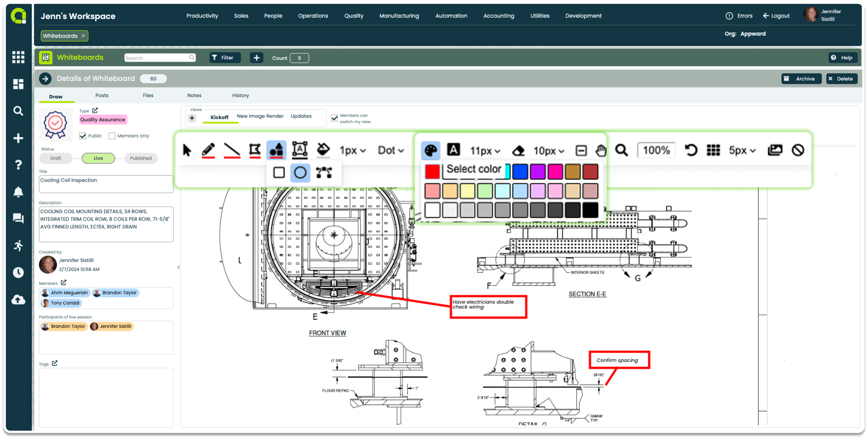
Task: Click the Delete button
Action: [841, 79]
